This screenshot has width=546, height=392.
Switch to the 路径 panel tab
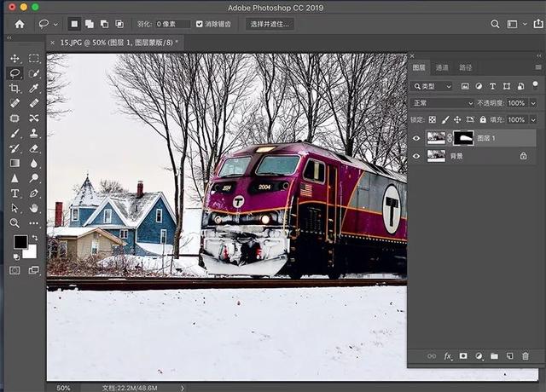coord(465,67)
